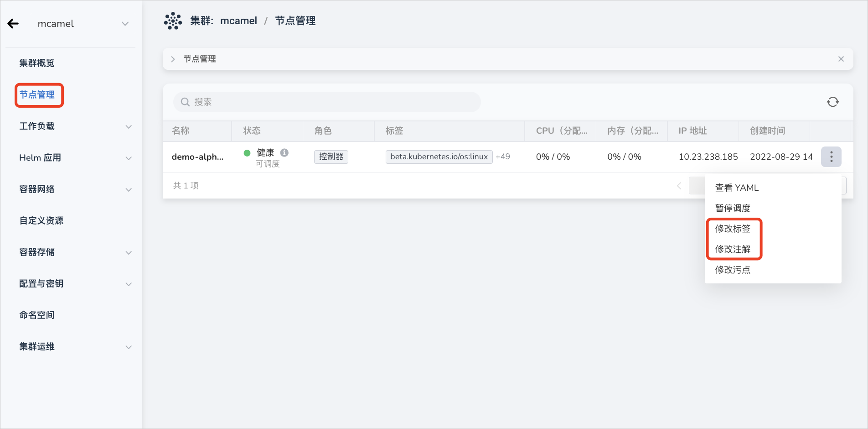Click the 角色 column header

tap(323, 131)
